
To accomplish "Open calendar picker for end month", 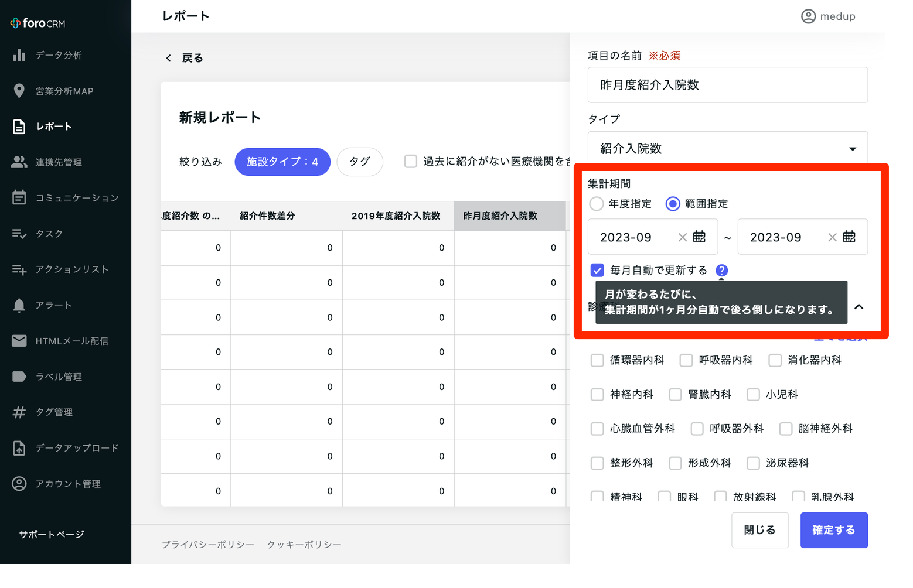I will click(849, 237).
